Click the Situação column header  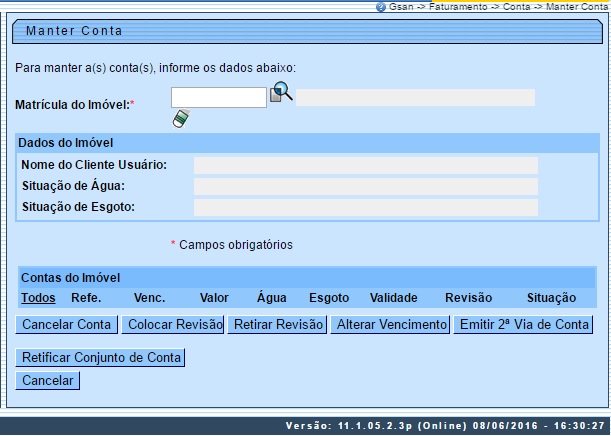(551, 297)
